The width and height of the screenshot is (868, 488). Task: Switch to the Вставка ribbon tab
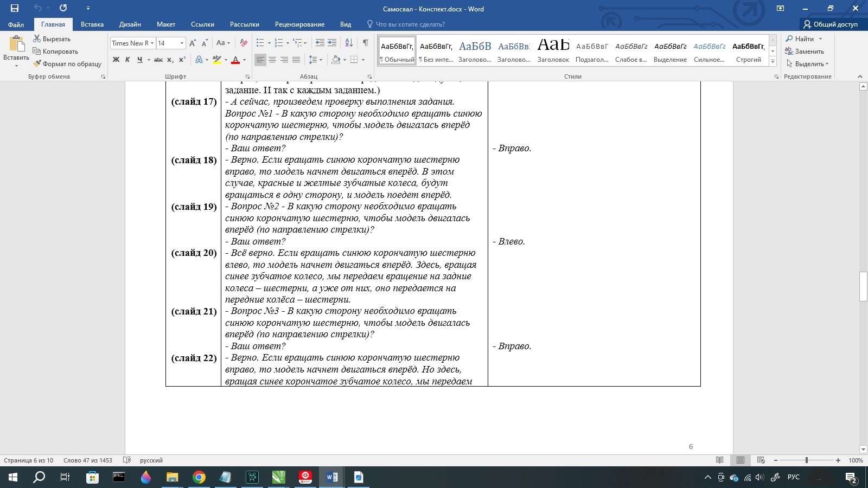92,24
